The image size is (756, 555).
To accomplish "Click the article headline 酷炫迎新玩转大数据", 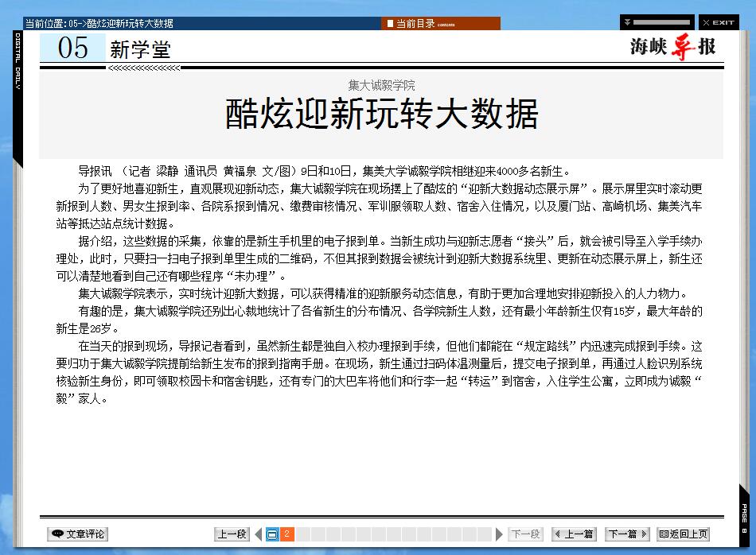I will point(382,114).
